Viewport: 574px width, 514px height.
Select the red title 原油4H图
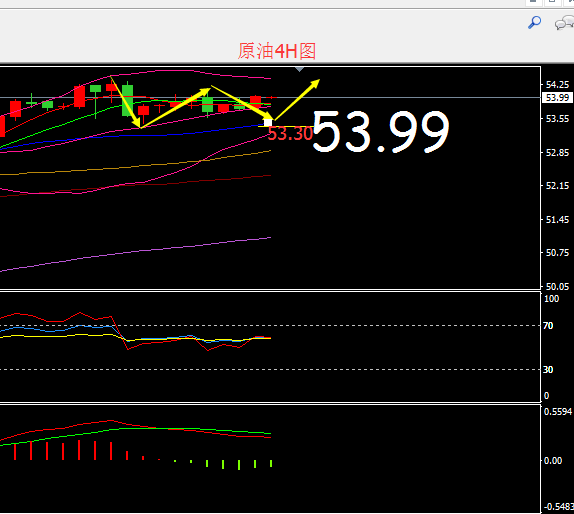(276, 51)
